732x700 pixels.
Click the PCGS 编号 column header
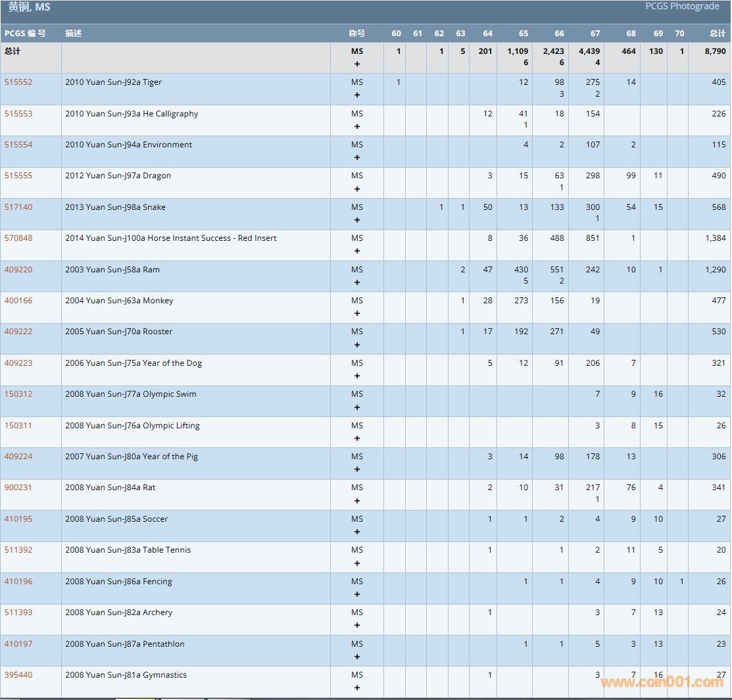(x=25, y=34)
